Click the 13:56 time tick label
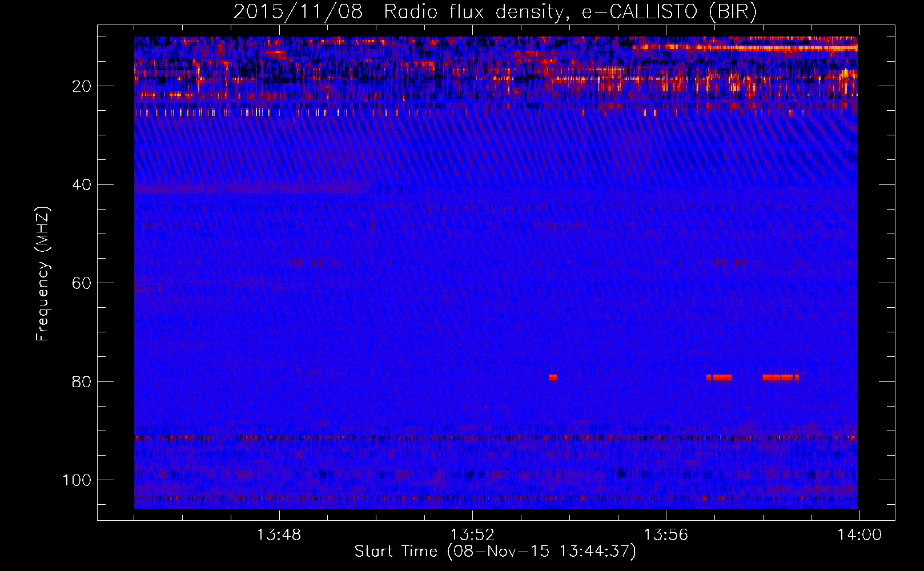The width and height of the screenshot is (924, 571). pyautogui.click(x=666, y=535)
